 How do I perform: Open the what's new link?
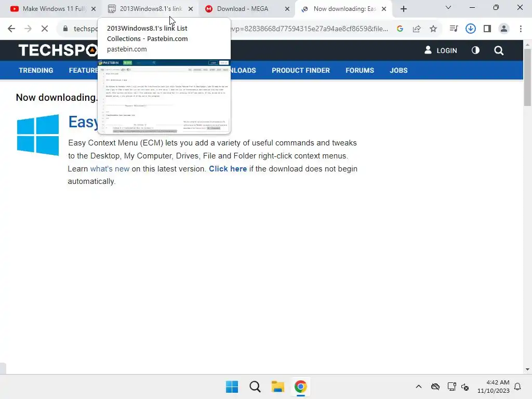pyautogui.click(x=110, y=169)
